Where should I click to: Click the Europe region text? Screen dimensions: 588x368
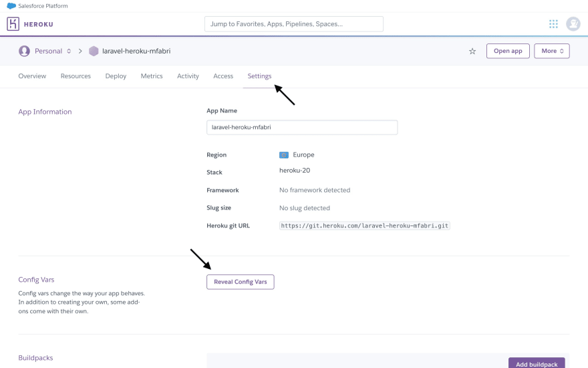coord(304,155)
